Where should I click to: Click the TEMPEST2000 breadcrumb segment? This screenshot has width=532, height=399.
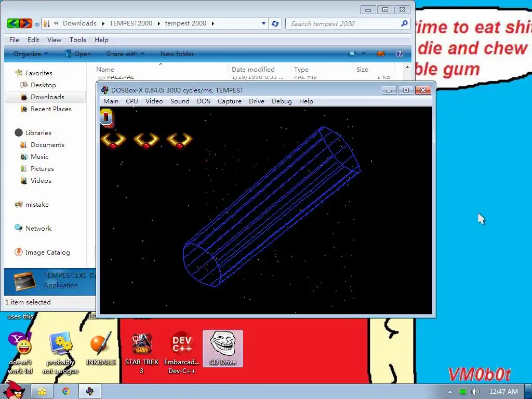(130, 23)
